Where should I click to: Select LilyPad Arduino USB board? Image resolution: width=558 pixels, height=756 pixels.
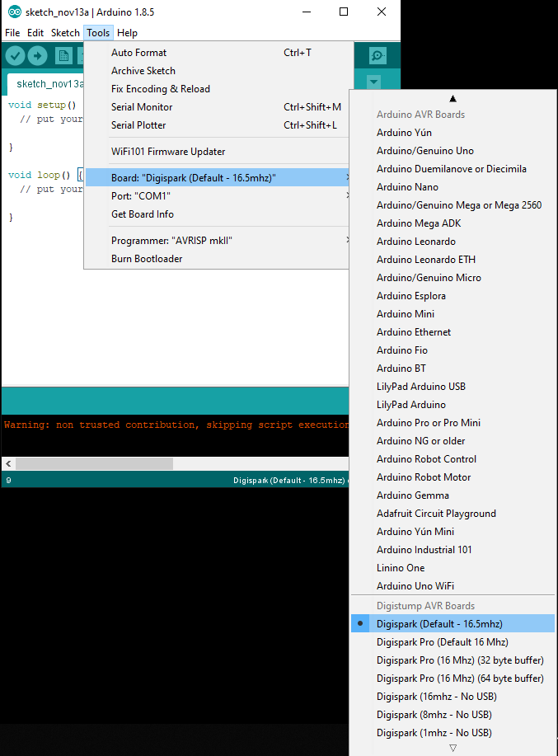[x=453, y=387]
